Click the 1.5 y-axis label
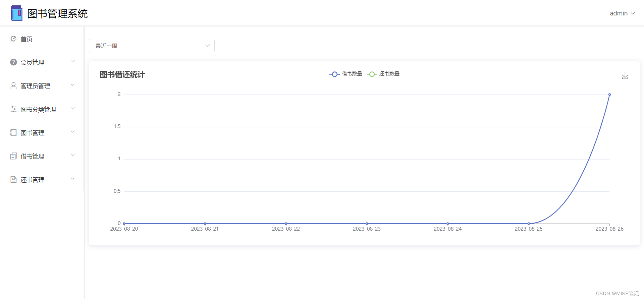This screenshot has height=299, width=644. [x=117, y=126]
